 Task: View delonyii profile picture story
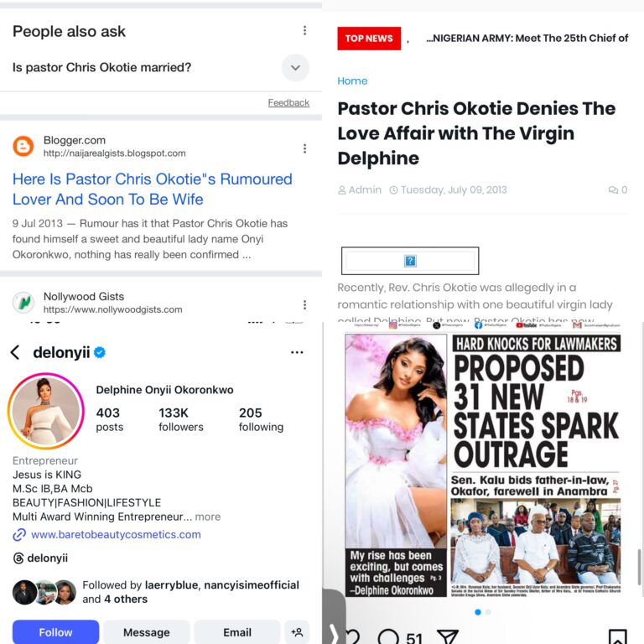[46, 411]
